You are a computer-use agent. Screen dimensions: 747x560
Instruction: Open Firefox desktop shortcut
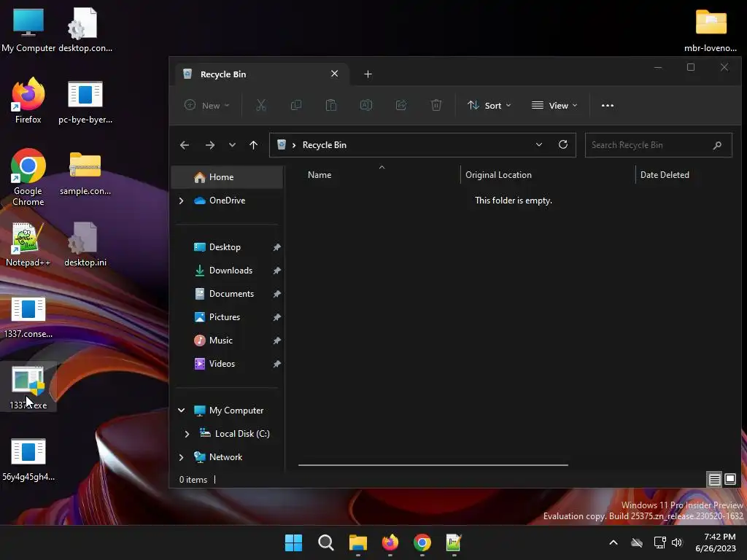28,101
